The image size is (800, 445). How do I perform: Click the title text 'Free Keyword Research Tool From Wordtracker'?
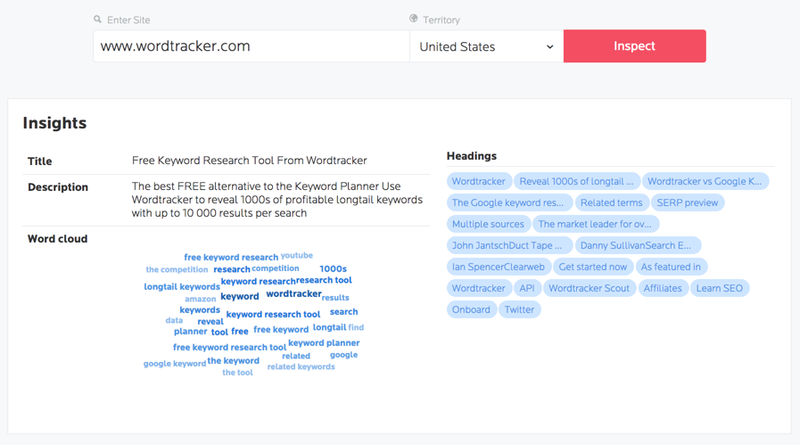tap(249, 160)
